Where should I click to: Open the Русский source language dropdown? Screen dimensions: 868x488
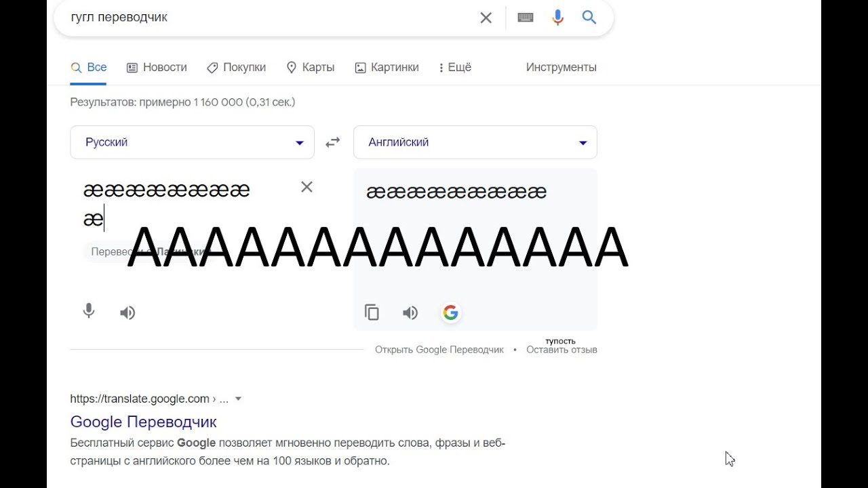[x=192, y=142]
